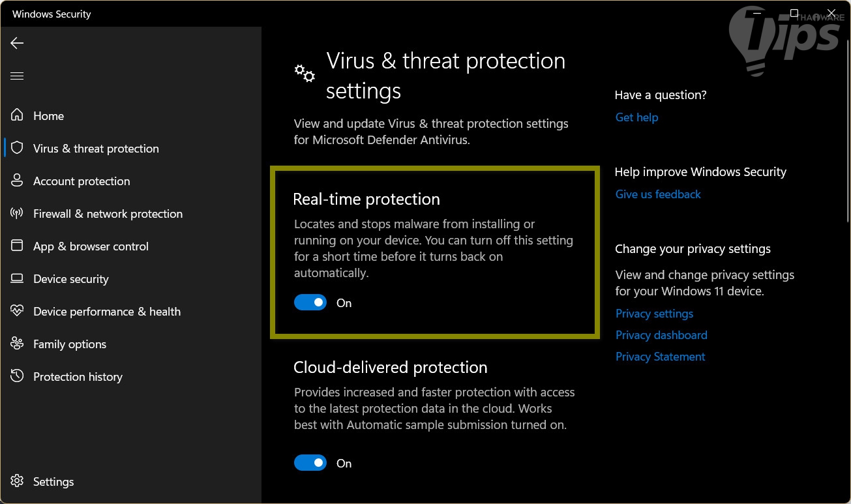Click the App & browser control icon
This screenshot has width=851, height=504.
[x=17, y=246]
